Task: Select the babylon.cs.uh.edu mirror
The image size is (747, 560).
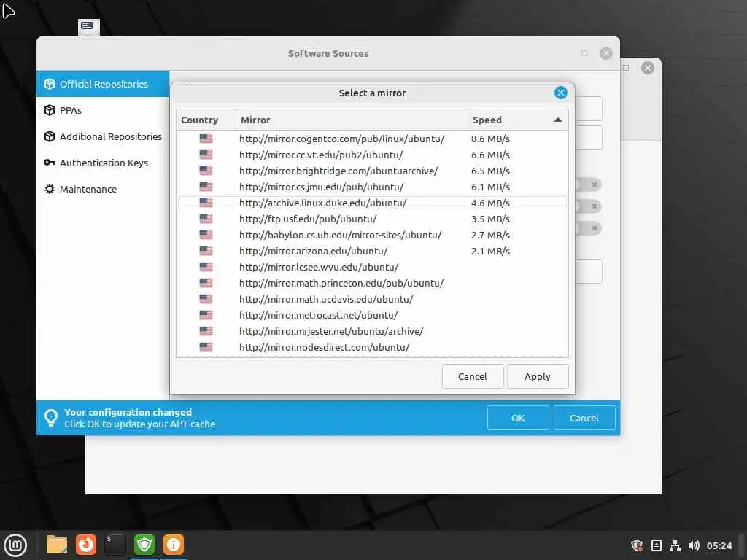Action: (372, 235)
